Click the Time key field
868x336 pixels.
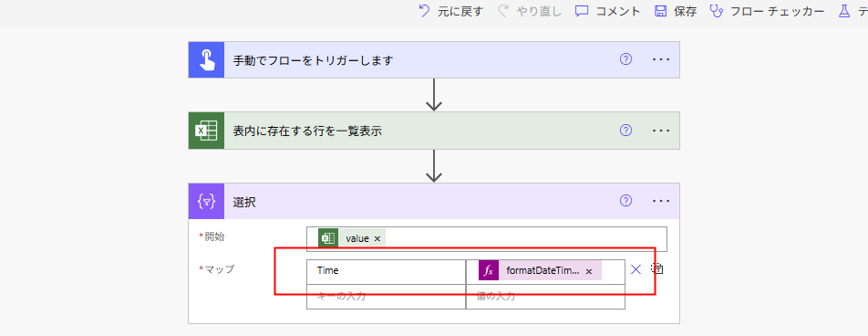click(386, 271)
